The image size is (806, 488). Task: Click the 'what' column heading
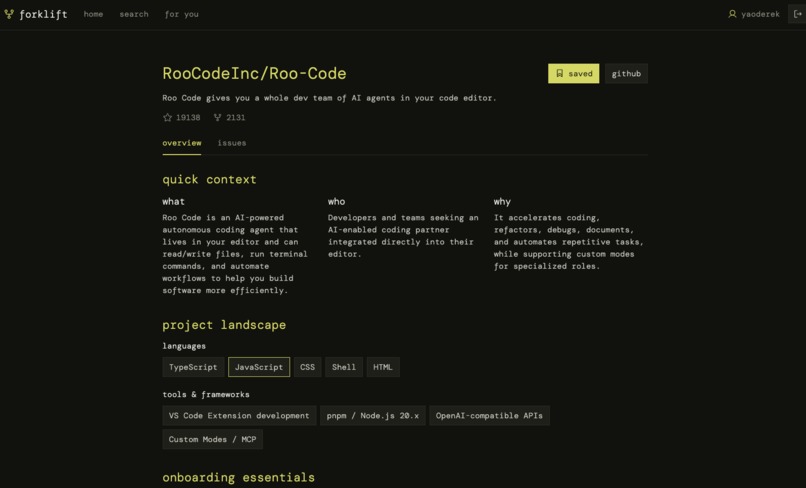pos(173,202)
